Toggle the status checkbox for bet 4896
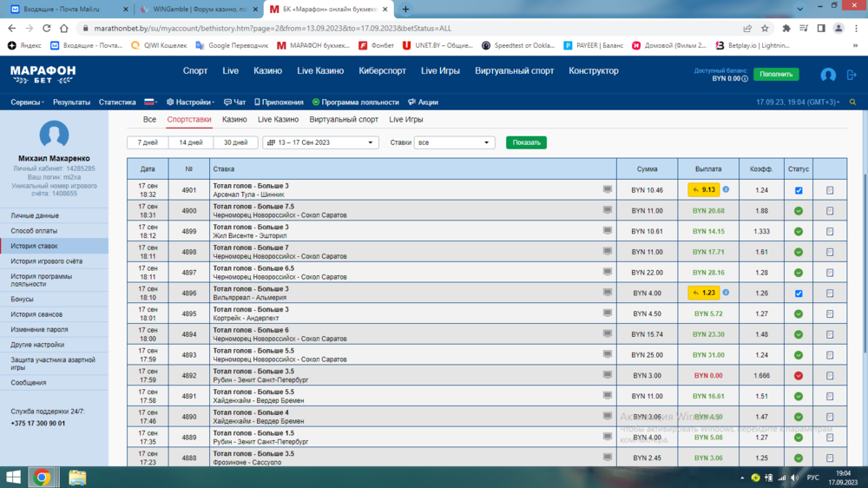Screen dimensions: 868x488 [x=798, y=293]
